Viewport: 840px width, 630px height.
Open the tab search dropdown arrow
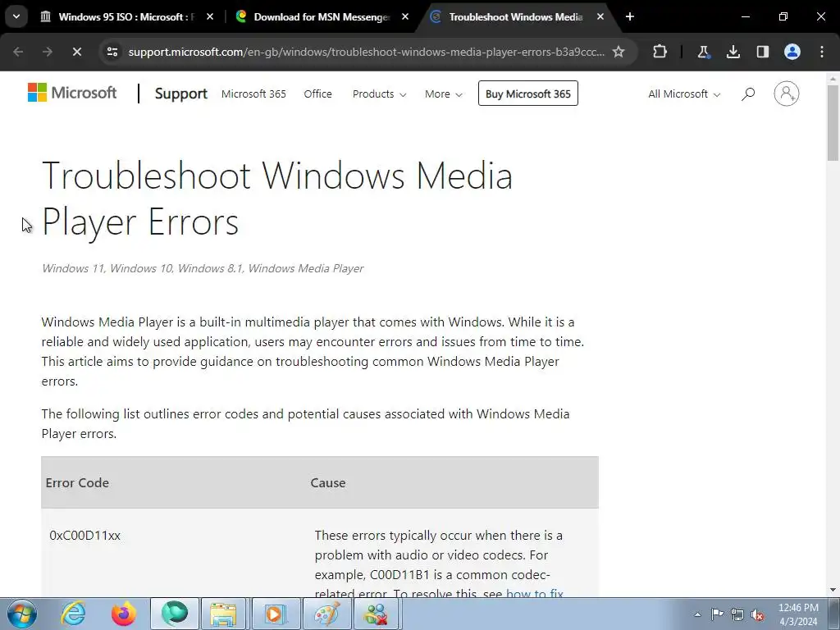pyautogui.click(x=16, y=16)
